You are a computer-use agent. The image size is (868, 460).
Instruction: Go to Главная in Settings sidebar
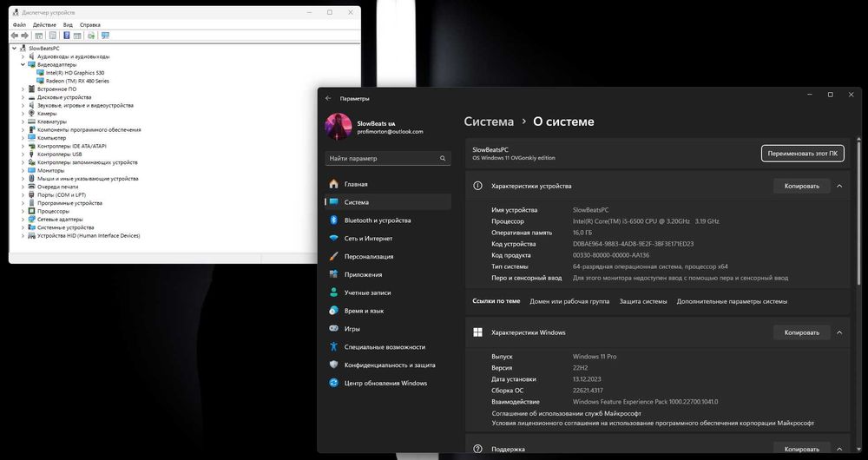pos(388,184)
